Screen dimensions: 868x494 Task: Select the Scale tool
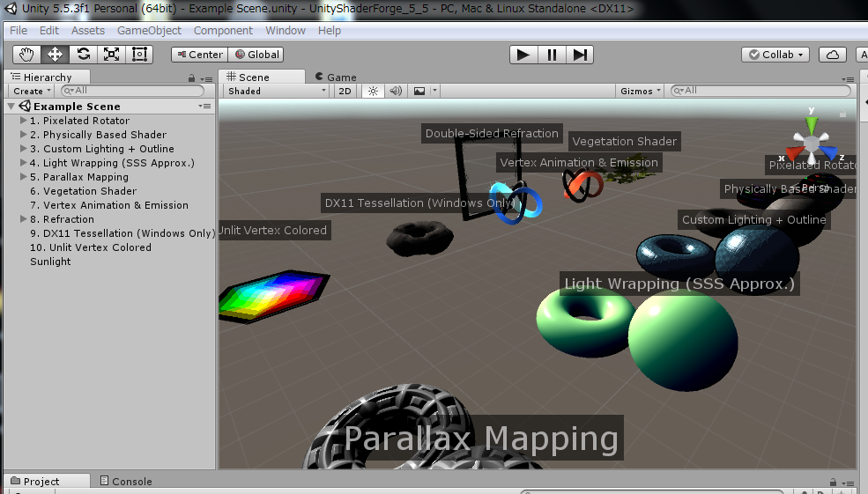111,55
